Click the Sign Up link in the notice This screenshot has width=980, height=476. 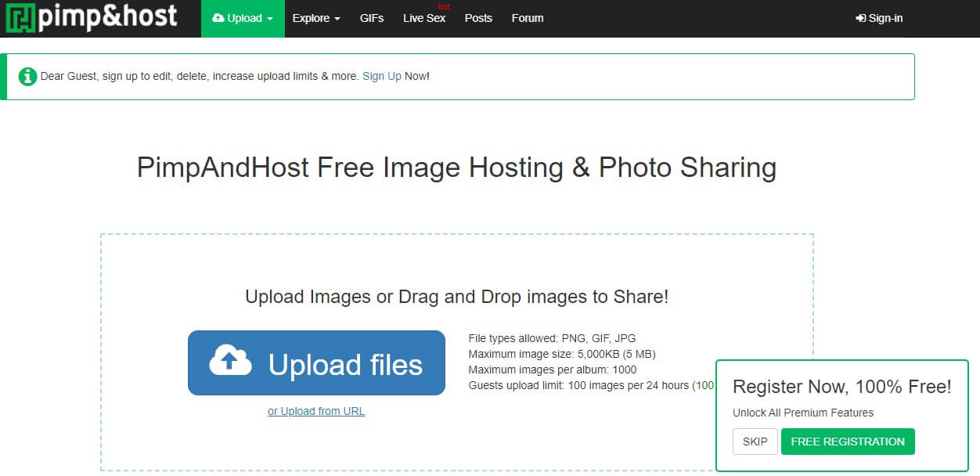coord(382,76)
